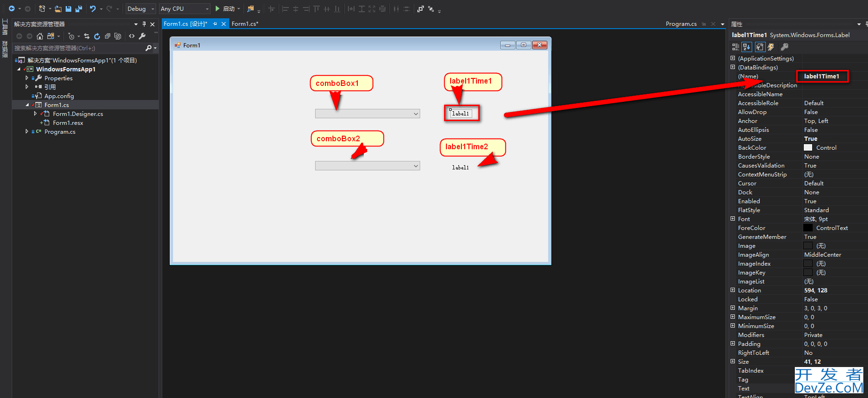Click the Home icon in Solution Explorer
The height and width of the screenshot is (398, 868).
tap(40, 36)
